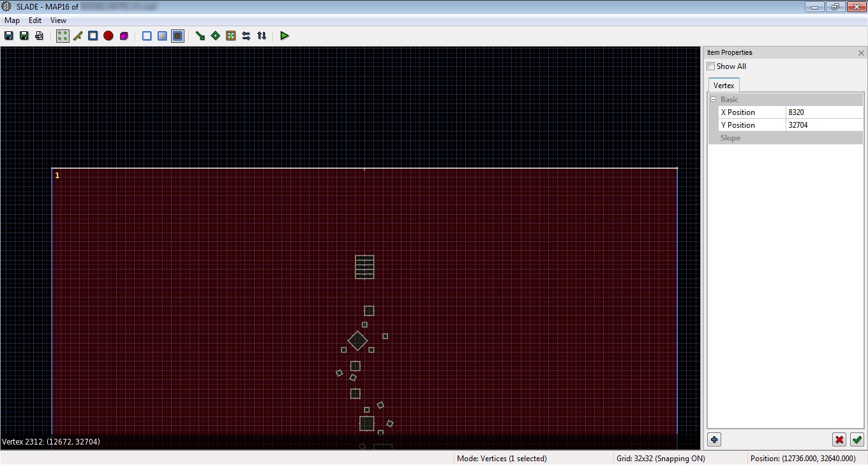Close the Item Properties panel
Viewport: 868px width, 465px height.
click(x=861, y=53)
